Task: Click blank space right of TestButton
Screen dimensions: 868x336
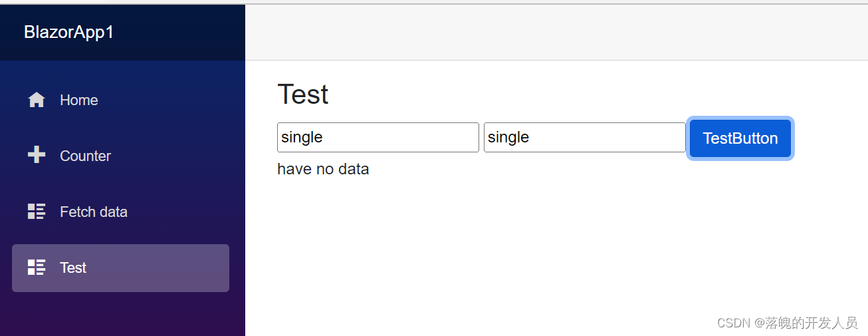Action: (831, 138)
